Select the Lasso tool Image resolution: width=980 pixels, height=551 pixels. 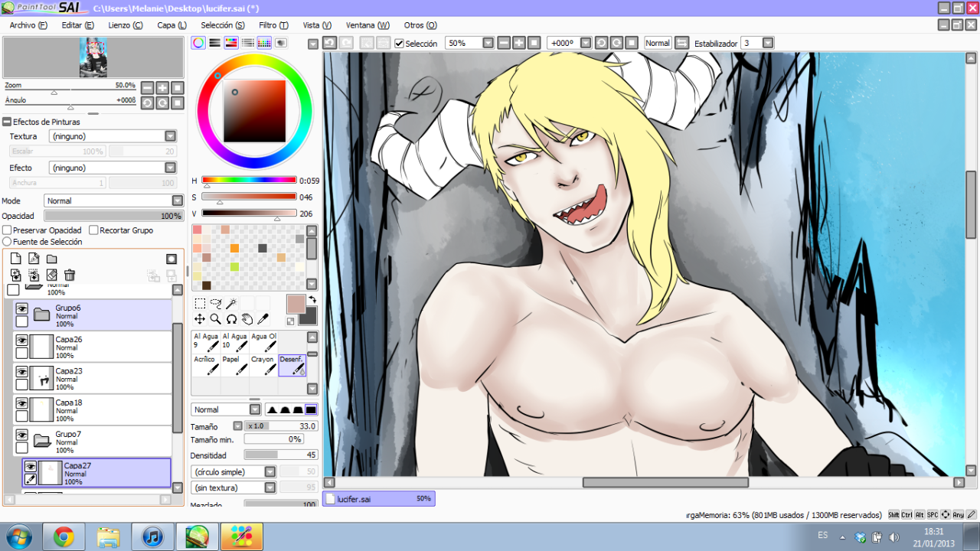tap(215, 304)
